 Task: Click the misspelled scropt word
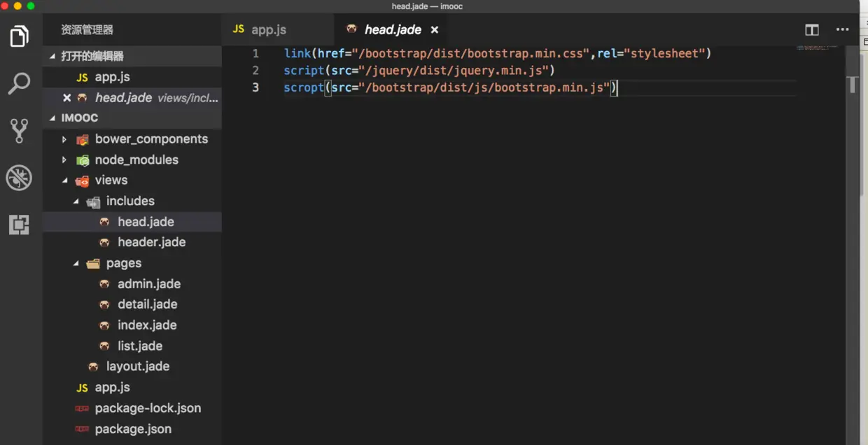[x=304, y=87]
